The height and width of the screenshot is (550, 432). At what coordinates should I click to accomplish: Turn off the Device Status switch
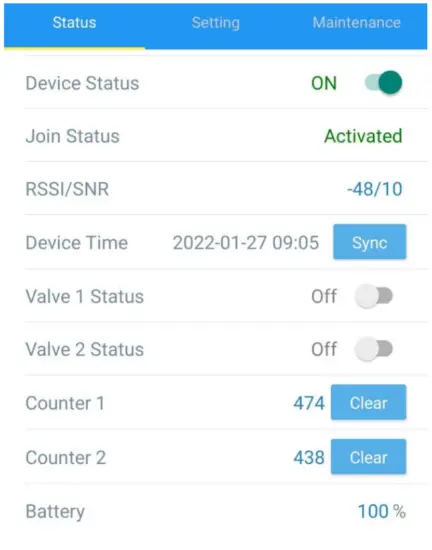pos(384,83)
